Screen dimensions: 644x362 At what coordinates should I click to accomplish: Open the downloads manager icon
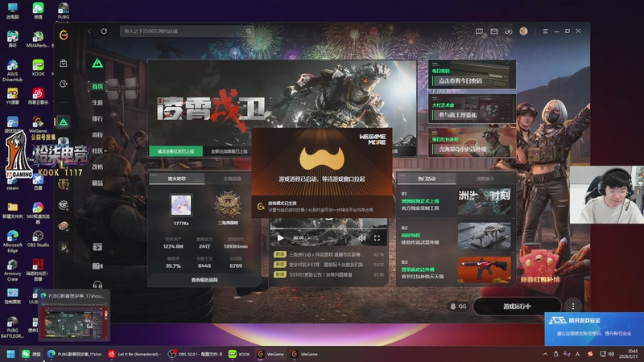[509, 31]
